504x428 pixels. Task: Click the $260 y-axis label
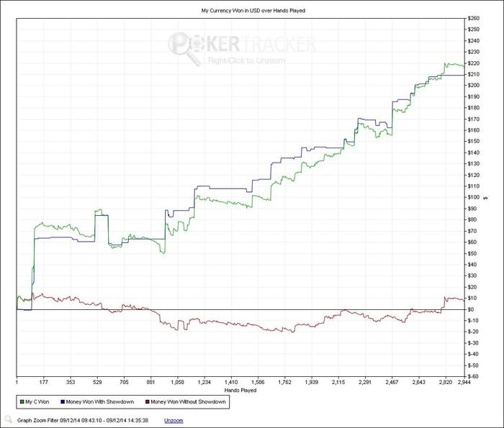coord(472,18)
